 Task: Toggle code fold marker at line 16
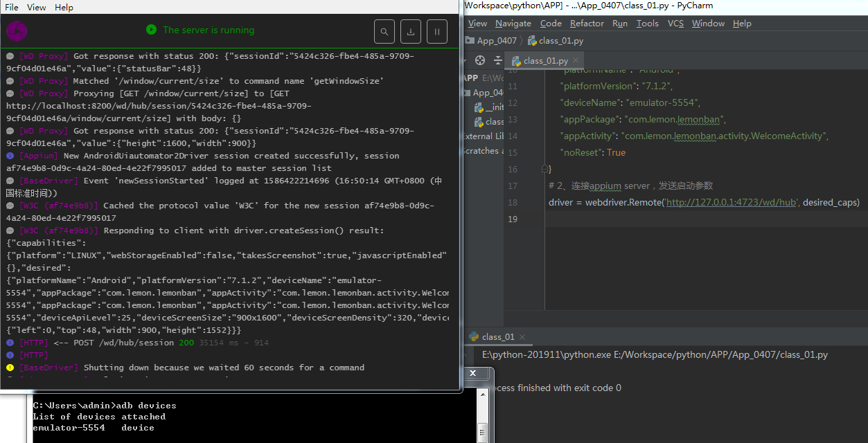[x=545, y=169]
